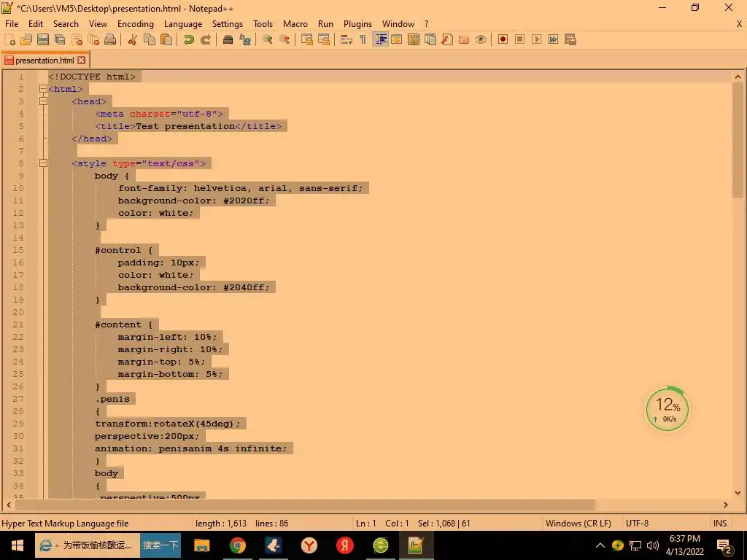Open Google Chrome from the taskbar

237,545
